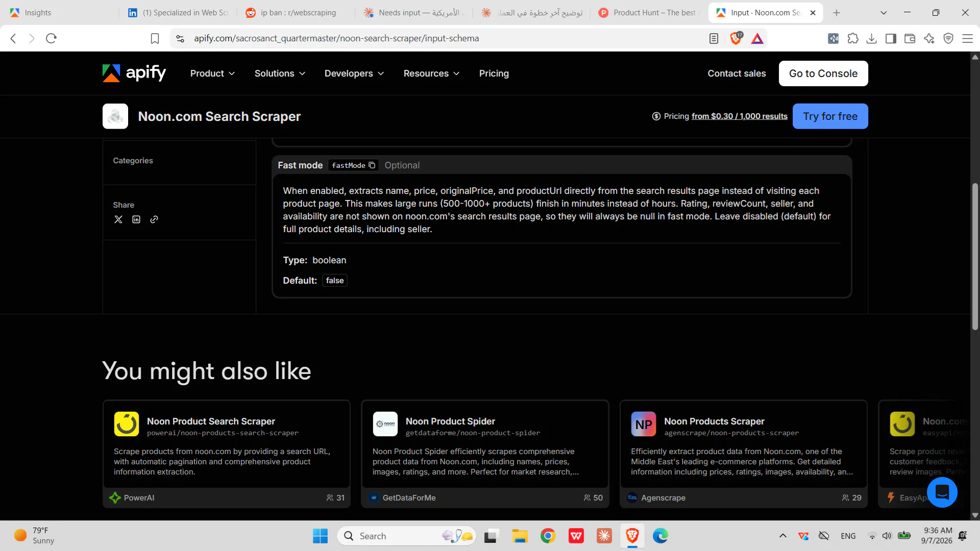Close the Input Noon.com tab

[x=813, y=13]
